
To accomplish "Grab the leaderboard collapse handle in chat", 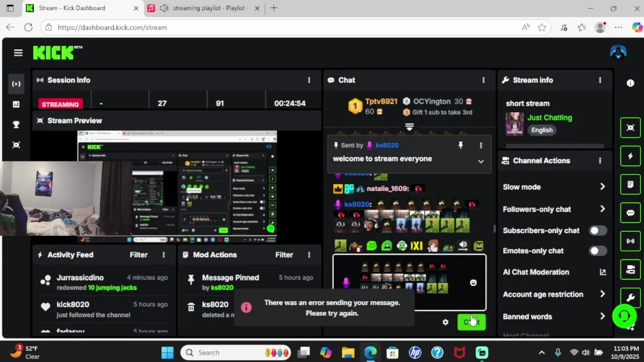I will pos(409,127).
